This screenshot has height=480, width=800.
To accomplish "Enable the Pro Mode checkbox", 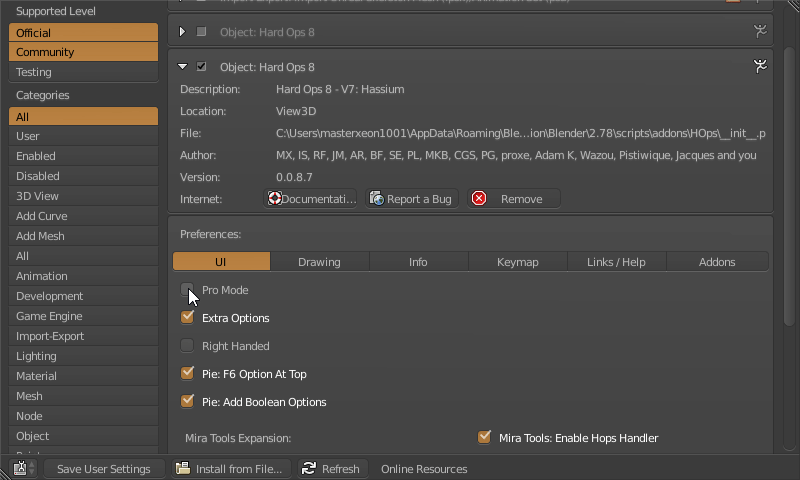I will click(x=187, y=290).
